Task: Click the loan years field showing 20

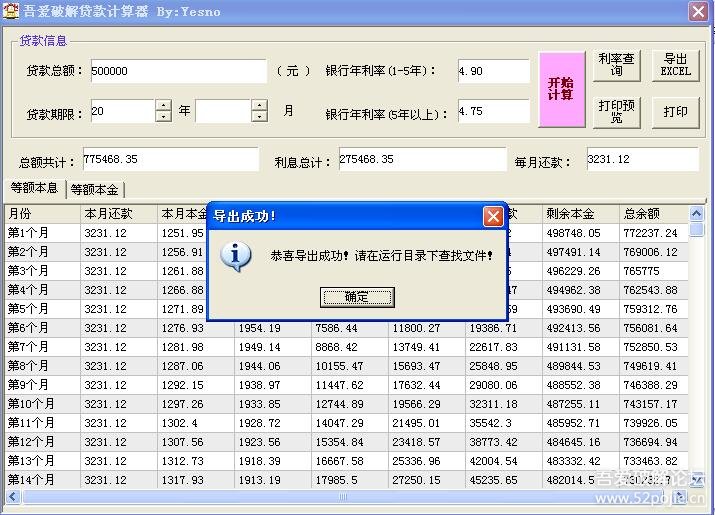Action: [x=123, y=111]
